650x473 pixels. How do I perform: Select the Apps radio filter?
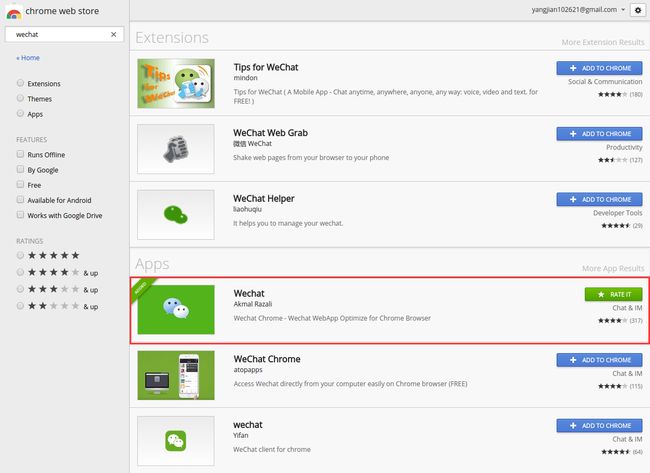click(20, 113)
